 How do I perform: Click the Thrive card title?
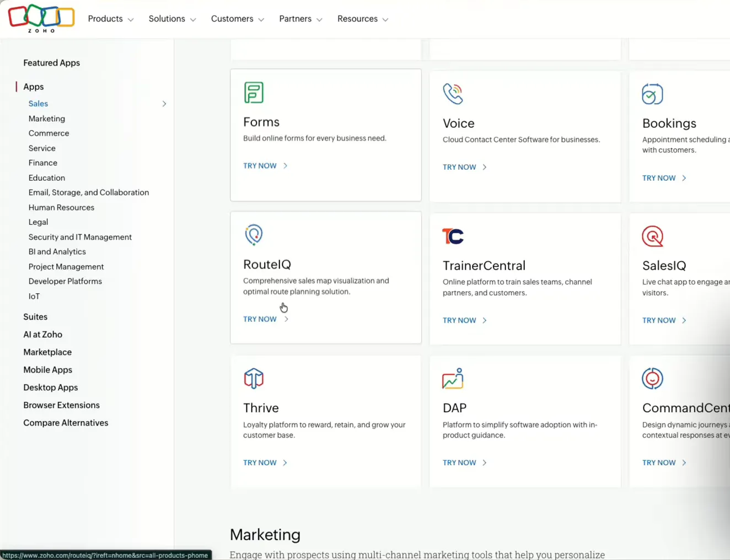tap(261, 408)
